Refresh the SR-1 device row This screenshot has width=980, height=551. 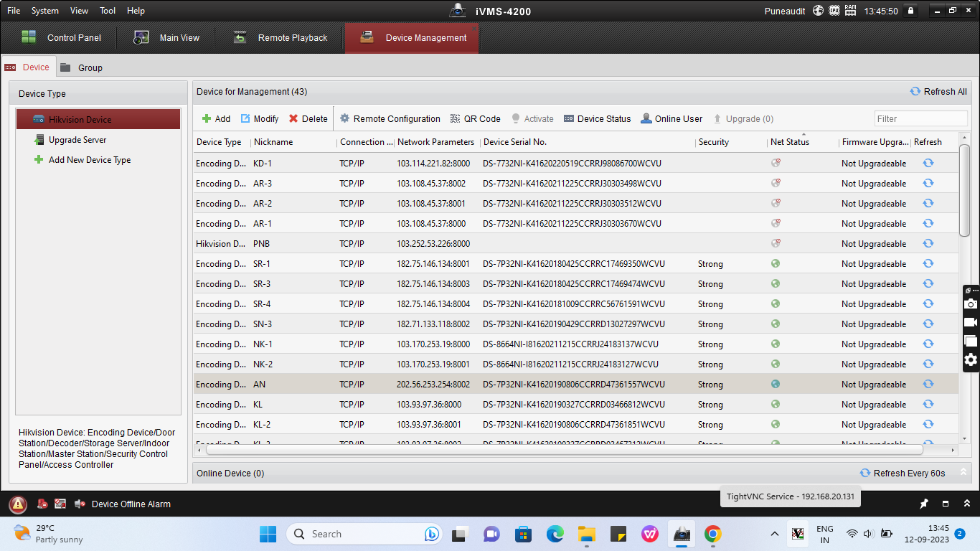pyautogui.click(x=928, y=263)
